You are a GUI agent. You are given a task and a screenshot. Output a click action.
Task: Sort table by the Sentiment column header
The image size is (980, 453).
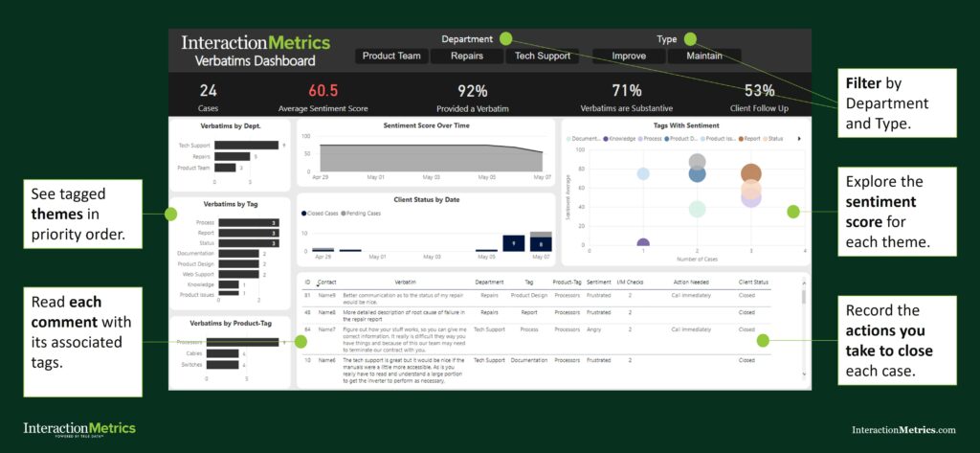[x=599, y=283]
